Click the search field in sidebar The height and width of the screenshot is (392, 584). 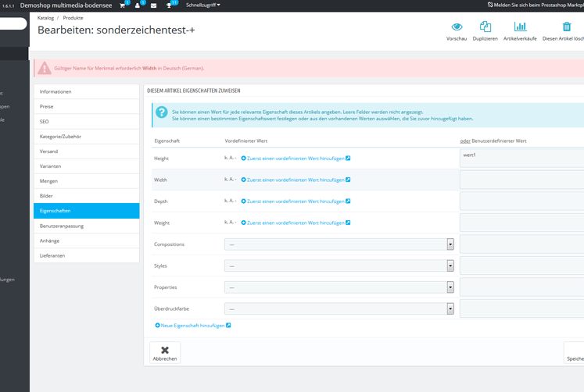click(x=13, y=23)
